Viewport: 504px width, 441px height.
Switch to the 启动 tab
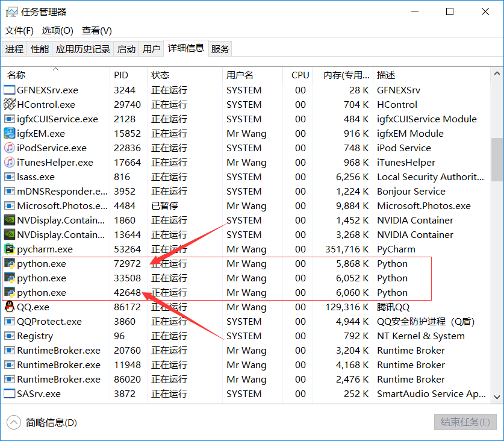126,49
